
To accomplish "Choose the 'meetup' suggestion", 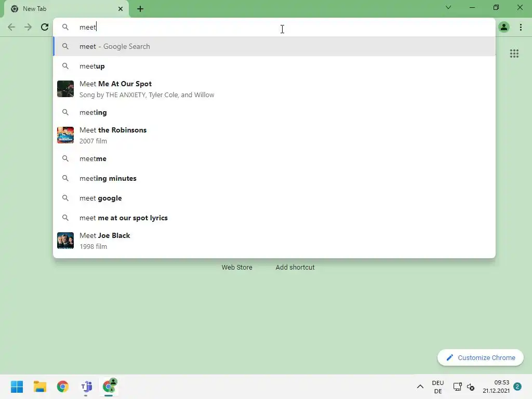I will tap(274, 66).
